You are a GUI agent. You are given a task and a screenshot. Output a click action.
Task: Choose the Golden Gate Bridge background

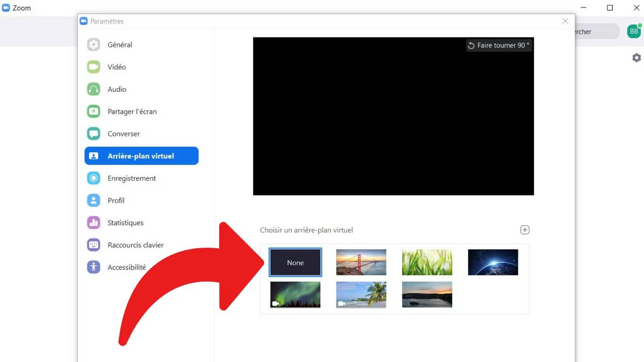click(361, 262)
